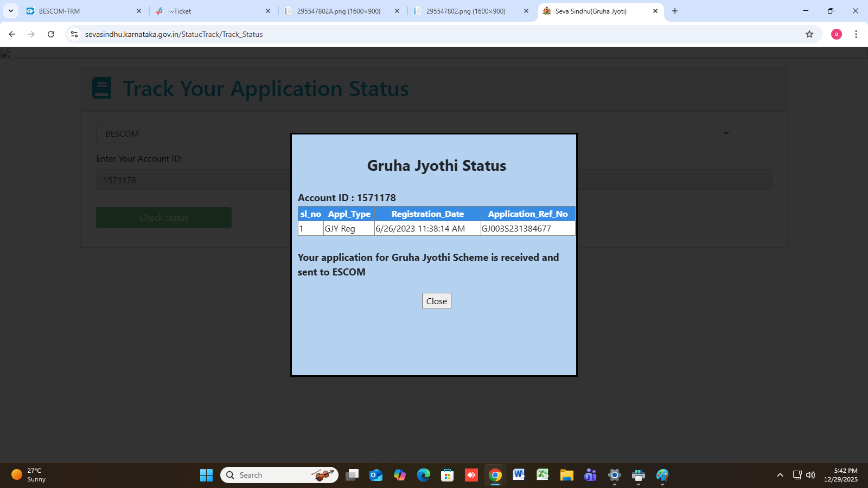The width and height of the screenshot is (868, 488).
Task: Open the tab search dropdown arrow
Action: pyautogui.click(x=10, y=11)
